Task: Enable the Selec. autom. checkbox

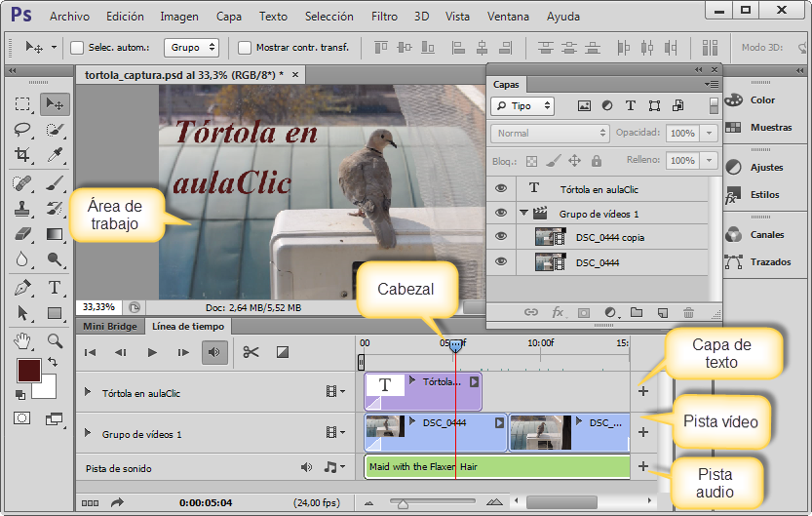Action: click(x=77, y=48)
